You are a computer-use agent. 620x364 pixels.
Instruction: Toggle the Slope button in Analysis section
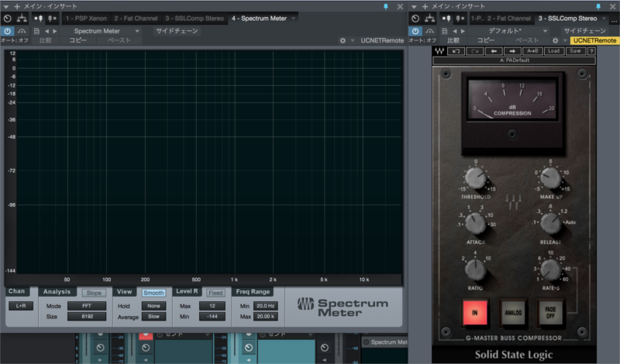click(94, 293)
